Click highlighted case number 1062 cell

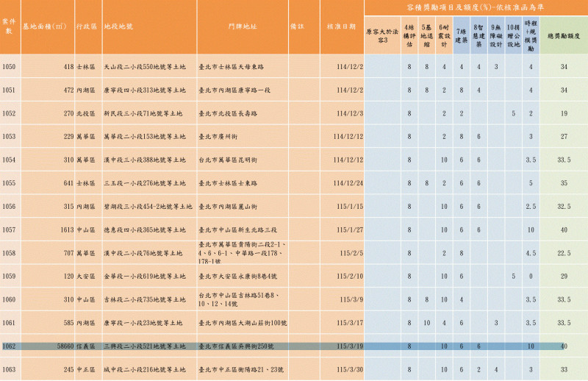tap(9, 346)
